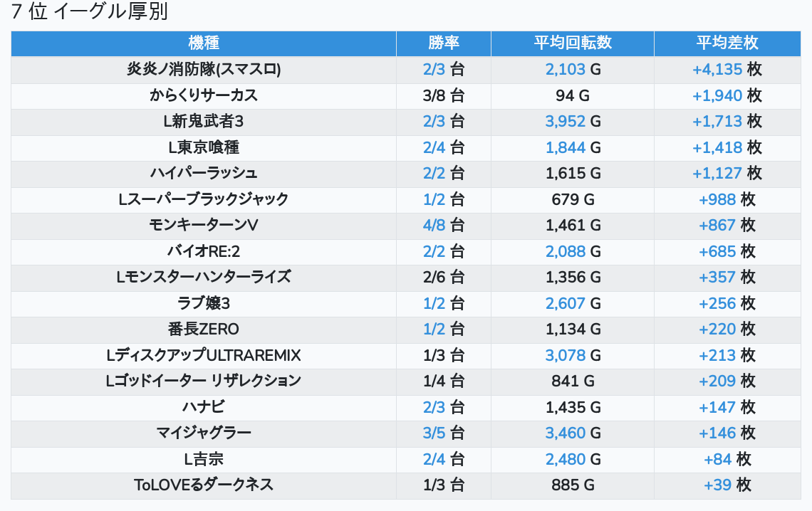Screen dimensions: 812x511
Task: Select the ハイパーラッシュ row name
Action: click(x=204, y=173)
